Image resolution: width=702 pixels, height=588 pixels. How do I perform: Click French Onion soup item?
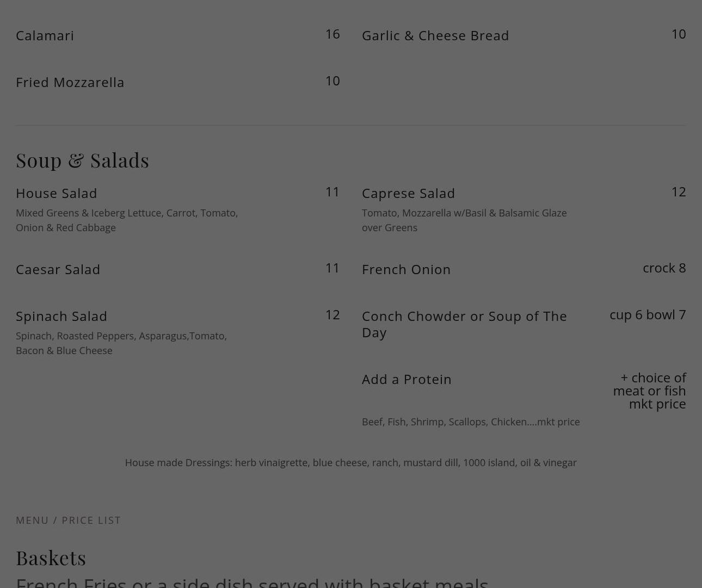pyautogui.click(x=406, y=269)
